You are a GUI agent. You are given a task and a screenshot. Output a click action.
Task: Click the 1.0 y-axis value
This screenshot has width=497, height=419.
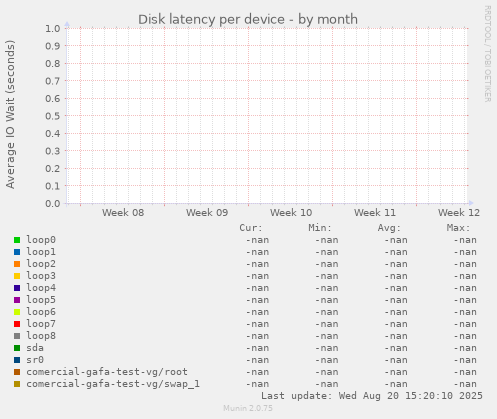[x=53, y=29]
